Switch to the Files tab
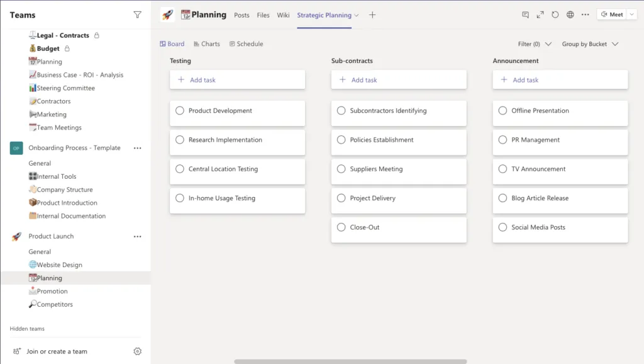The height and width of the screenshot is (364, 644). point(263,15)
